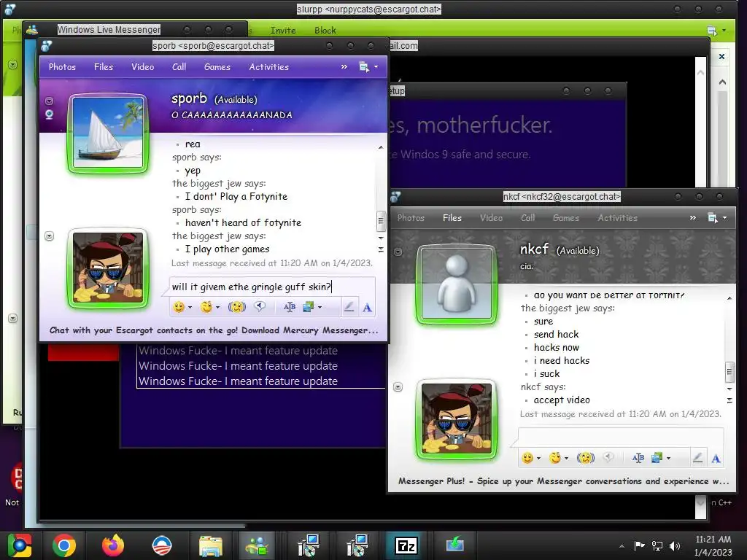Expand more toolbar options in nkcf window
Screen dimensions: 747x560
[693, 218]
